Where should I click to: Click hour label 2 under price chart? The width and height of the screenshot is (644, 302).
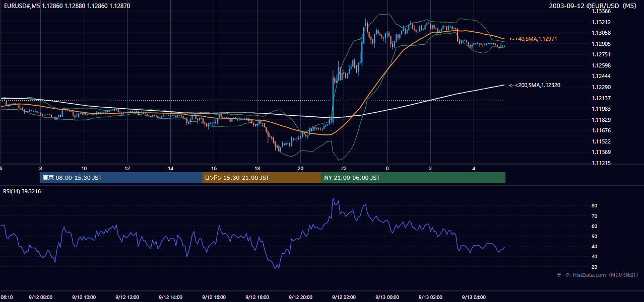pos(430,168)
